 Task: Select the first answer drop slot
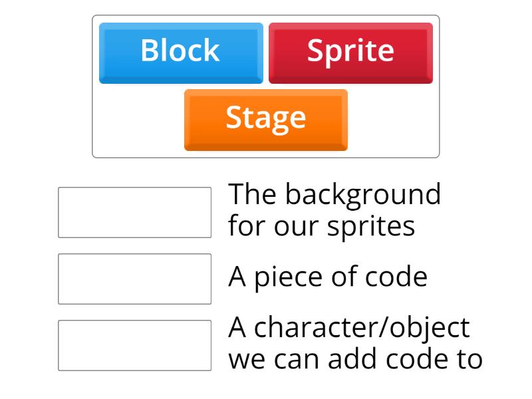134,212
